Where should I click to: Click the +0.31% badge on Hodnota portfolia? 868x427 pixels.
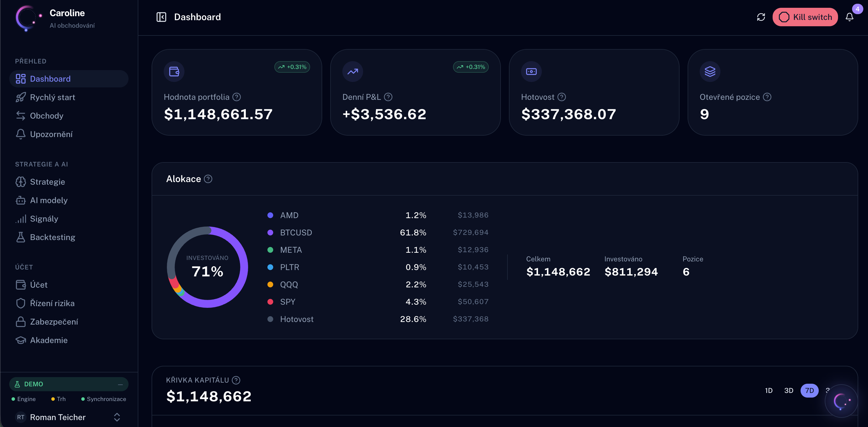(292, 67)
